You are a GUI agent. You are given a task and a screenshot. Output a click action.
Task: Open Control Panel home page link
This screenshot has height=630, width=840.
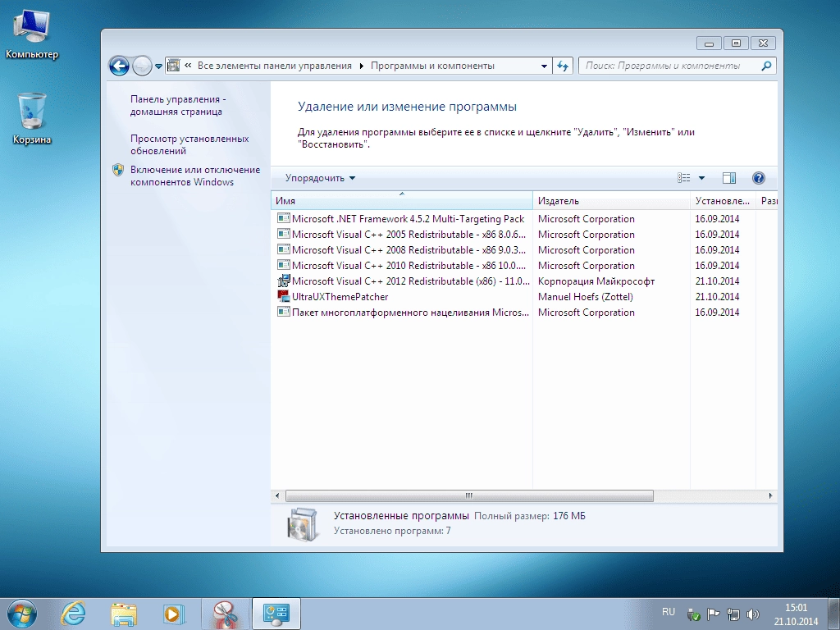(x=177, y=106)
